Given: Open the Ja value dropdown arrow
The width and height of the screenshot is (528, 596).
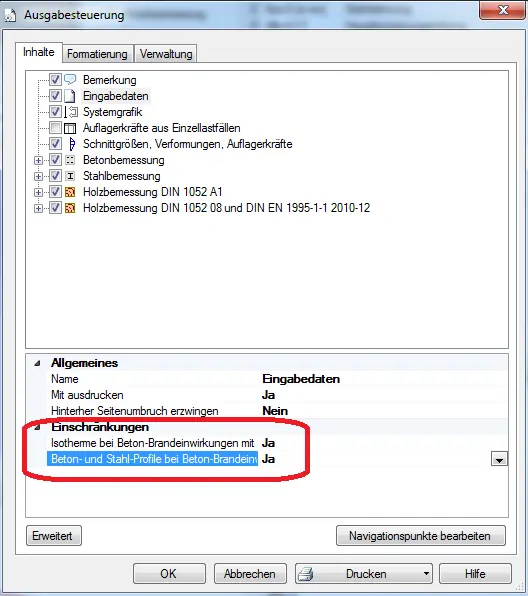Looking at the screenshot, I should [x=499, y=459].
